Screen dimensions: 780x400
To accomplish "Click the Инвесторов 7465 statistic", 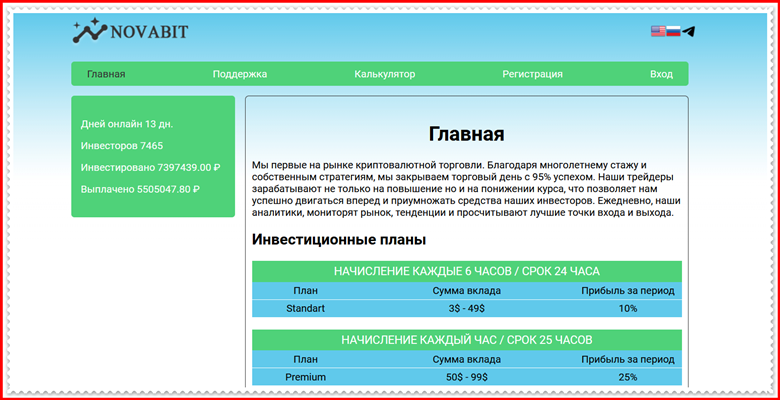I will [x=122, y=146].
